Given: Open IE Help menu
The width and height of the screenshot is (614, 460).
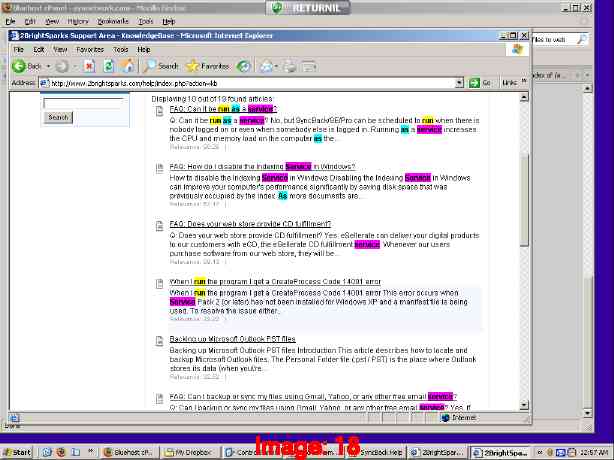Looking at the screenshot, I should point(144,50).
